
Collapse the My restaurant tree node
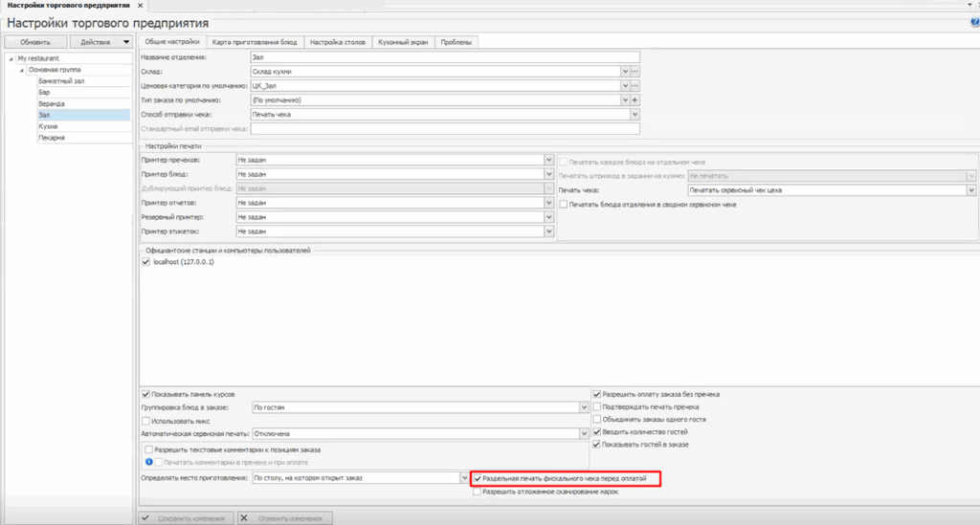(x=11, y=58)
